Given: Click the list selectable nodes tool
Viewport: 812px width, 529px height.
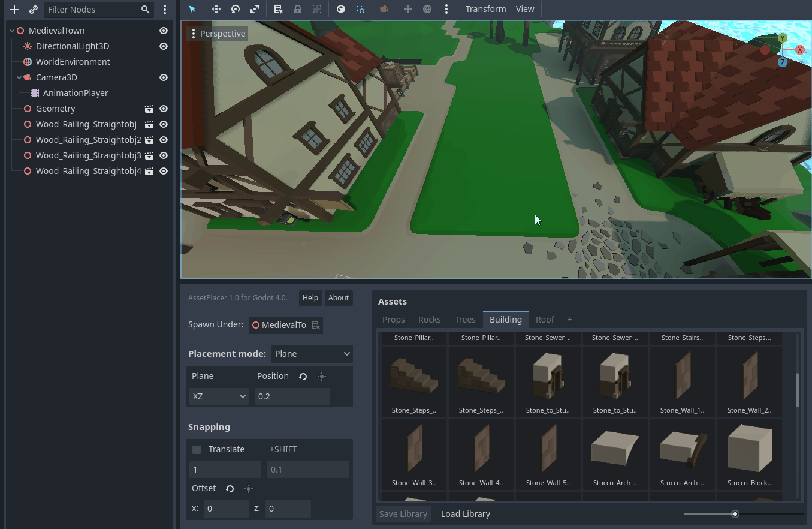Looking at the screenshot, I should (279, 9).
